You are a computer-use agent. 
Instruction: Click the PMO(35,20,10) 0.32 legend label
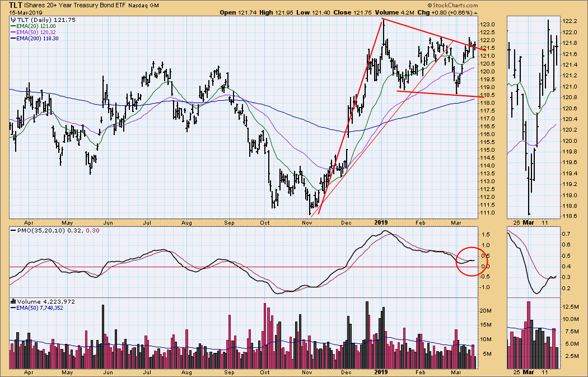click(50, 231)
